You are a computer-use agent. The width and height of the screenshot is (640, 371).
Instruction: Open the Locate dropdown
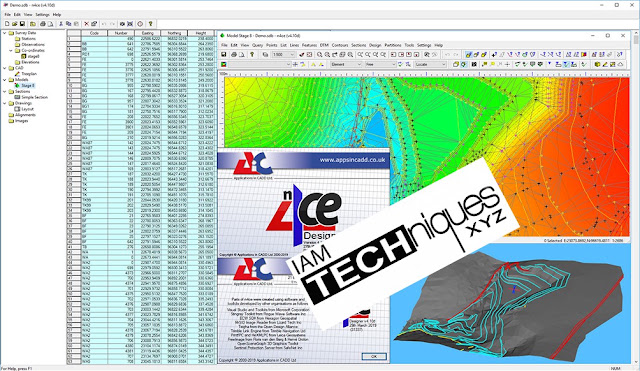point(431,64)
